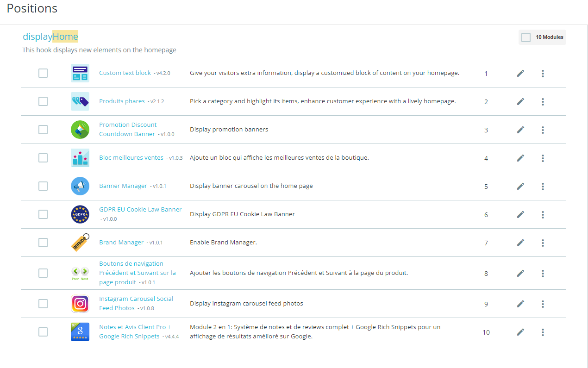Click the 'Enable Brand Manager.' description

[x=223, y=242]
